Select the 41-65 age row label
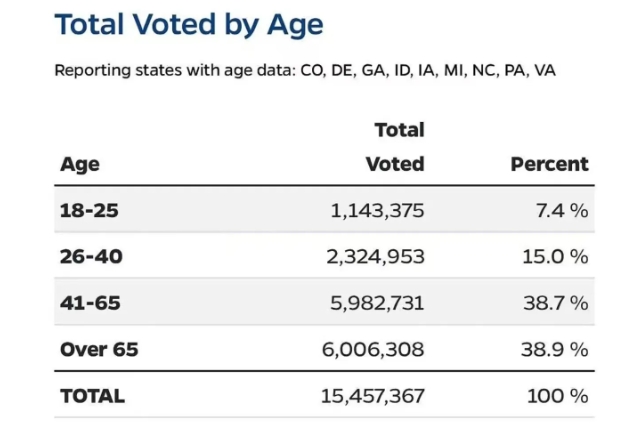The image size is (634, 435). (x=90, y=303)
